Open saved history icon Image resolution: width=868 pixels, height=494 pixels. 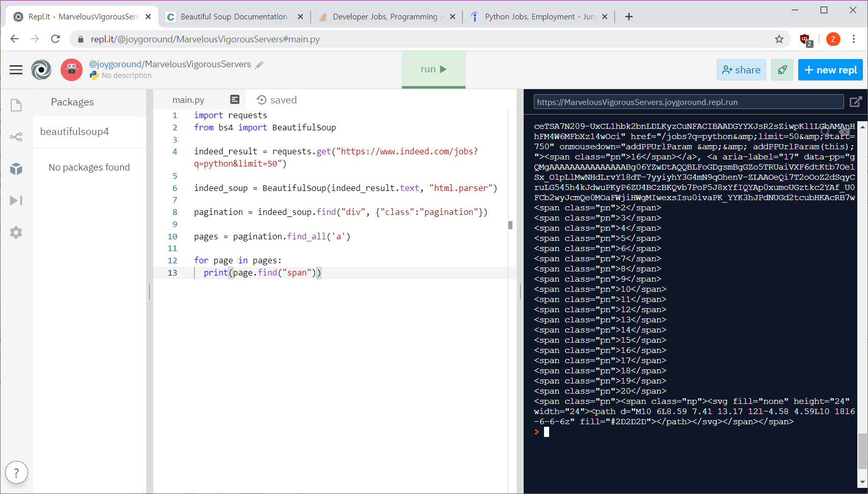click(x=262, y=100)
